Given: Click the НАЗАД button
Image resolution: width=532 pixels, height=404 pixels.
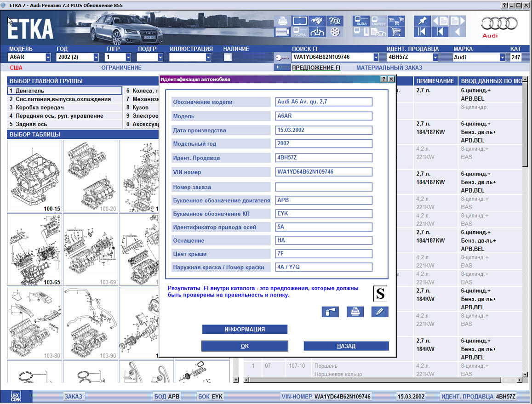Looking at the screenshot, I should 346,346.
